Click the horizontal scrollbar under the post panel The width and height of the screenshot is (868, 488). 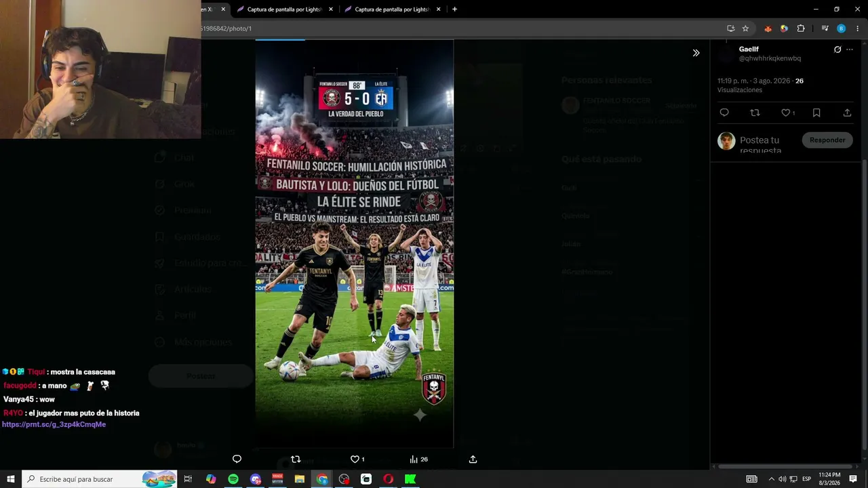785,466
